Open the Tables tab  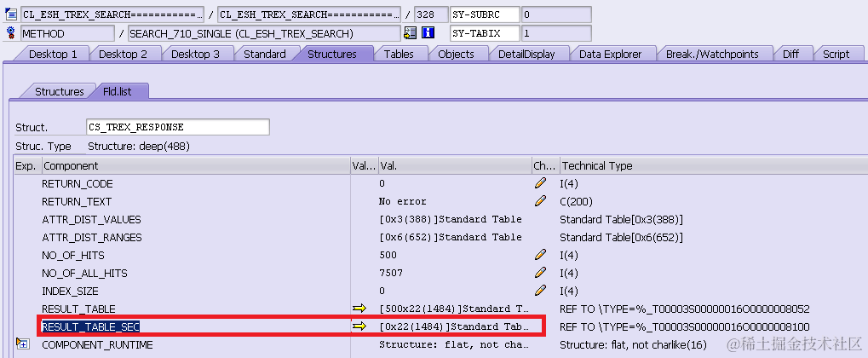point(399,55)
